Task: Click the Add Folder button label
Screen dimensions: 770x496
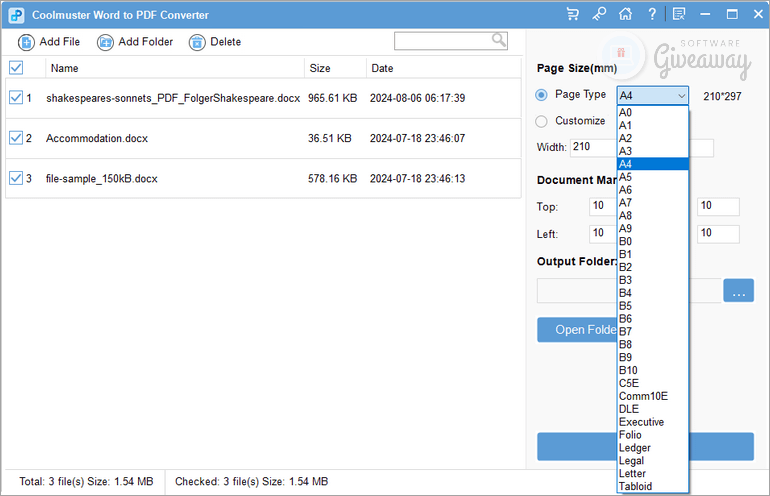Action: pos(145,42)
